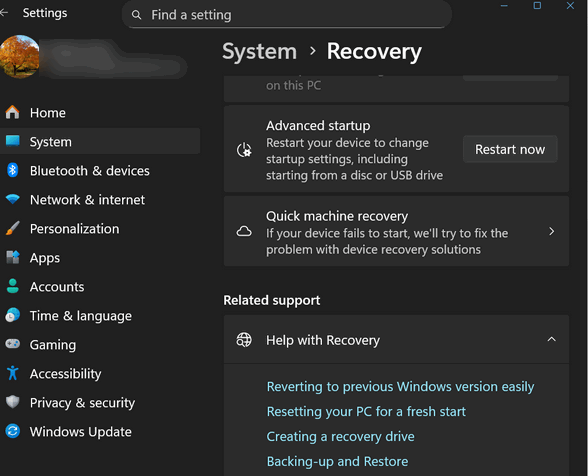The width and height of the screenshot is (588, 476).
Task: Click the Advanced startup power icon
Action: 244,150
